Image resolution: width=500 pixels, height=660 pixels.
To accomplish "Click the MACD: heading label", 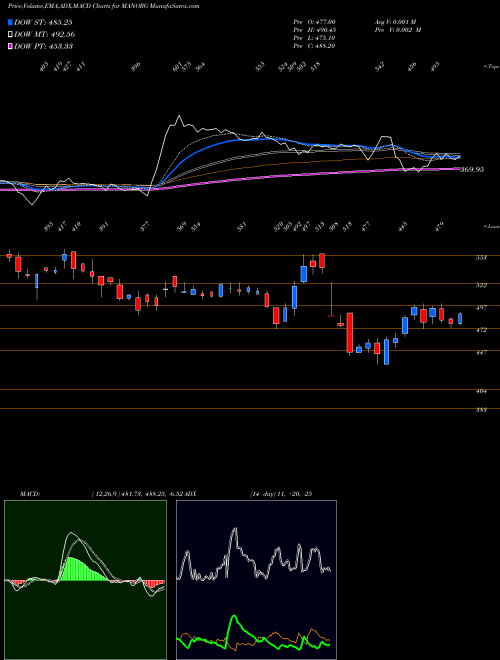I will (29, 494).
